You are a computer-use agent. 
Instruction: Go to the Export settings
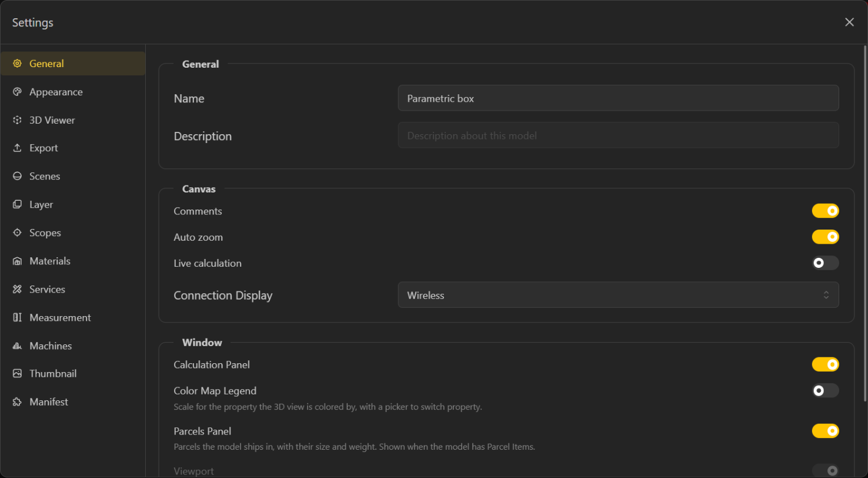tap(73, 148)
